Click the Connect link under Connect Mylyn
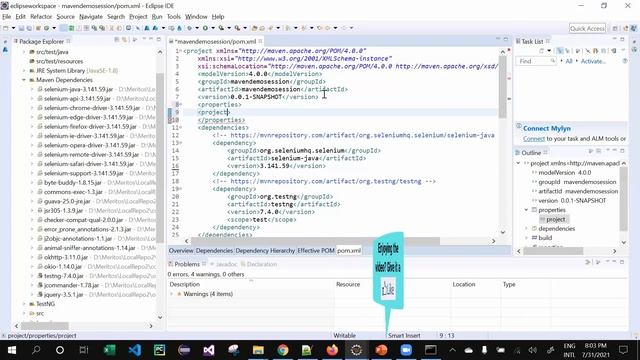640x360 pixels. 534,139
